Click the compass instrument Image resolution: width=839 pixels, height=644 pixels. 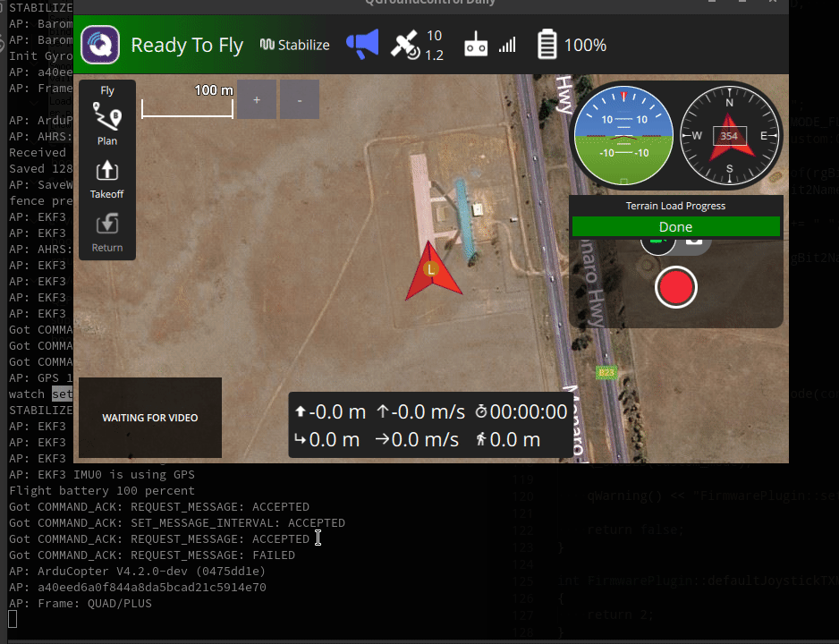(729, 135)
